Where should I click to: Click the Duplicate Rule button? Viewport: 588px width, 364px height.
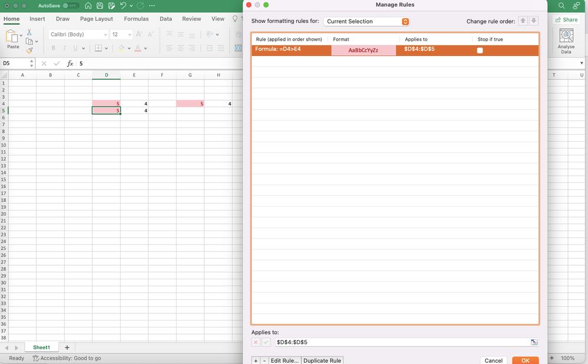322,360
